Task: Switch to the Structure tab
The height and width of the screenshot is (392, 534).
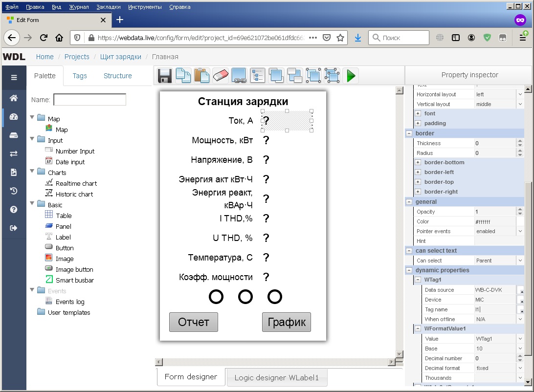Action: [x=117, y=76]
